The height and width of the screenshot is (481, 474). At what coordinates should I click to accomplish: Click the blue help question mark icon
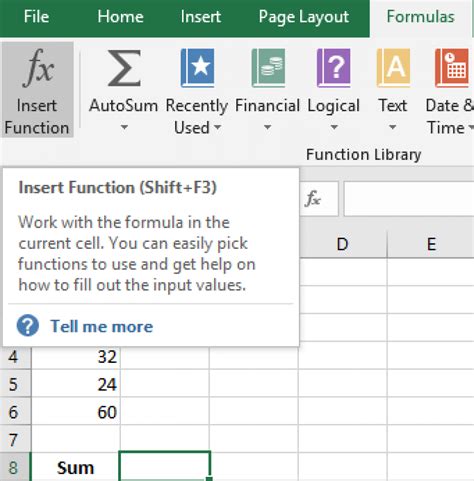[x=28, y=326]
